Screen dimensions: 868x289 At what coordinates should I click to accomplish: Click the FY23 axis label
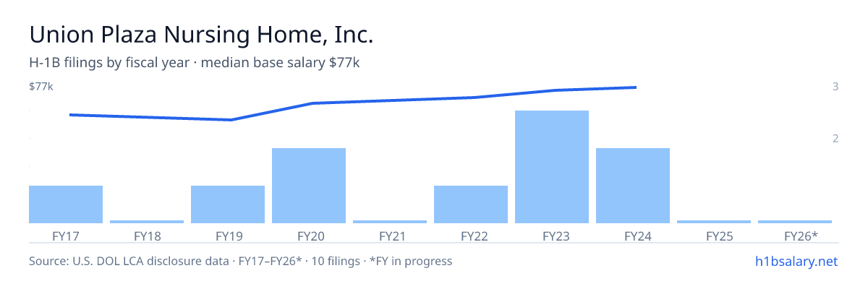point(552,236)
